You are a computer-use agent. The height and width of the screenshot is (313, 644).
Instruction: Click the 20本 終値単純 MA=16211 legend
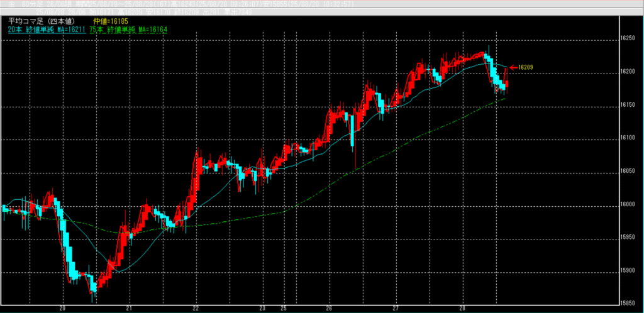(47, 30)
